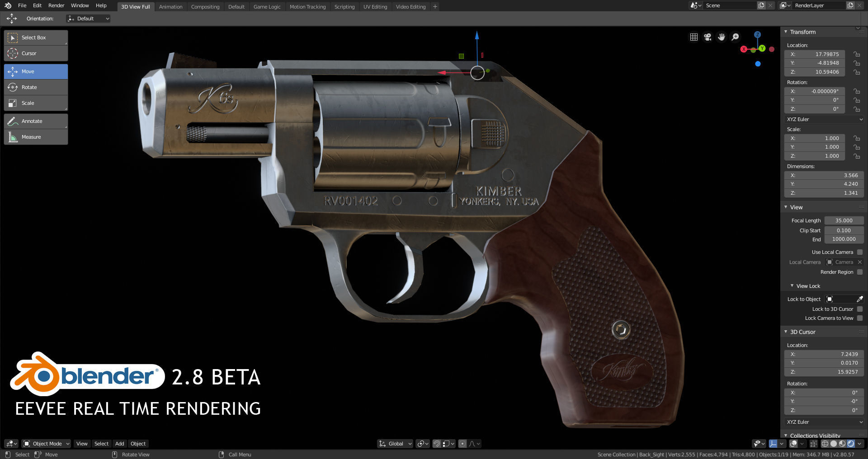Open the Help menu
This screenshot has height=459, width=868.
click(x=101, y=5)
